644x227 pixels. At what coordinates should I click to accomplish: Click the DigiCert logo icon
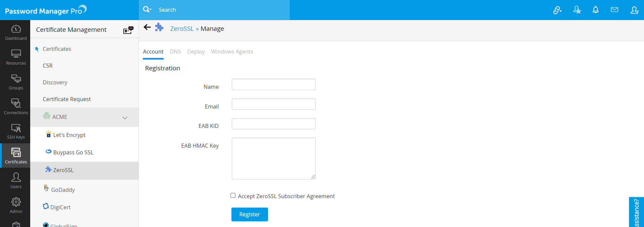[46, 206]
